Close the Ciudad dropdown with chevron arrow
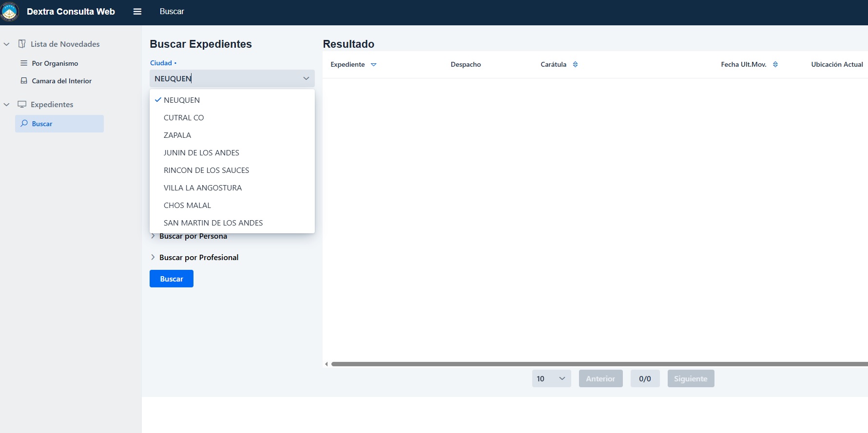The image size is (868, 433). (x=306, y=78)
